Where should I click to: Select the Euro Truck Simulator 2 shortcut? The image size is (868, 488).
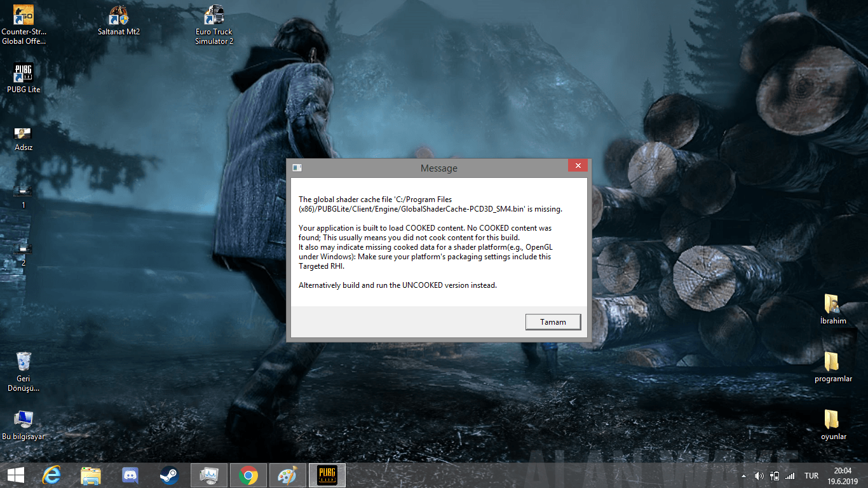pos(214,25)
